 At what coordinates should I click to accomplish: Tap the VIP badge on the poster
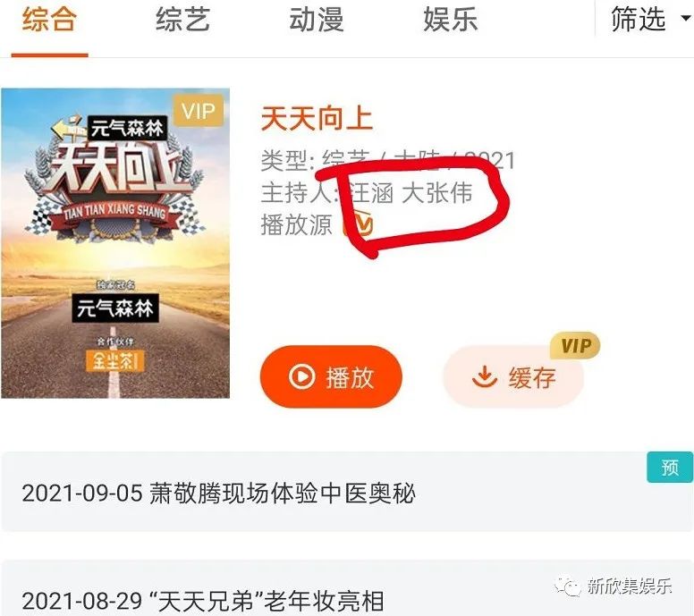tap(199, 111)
